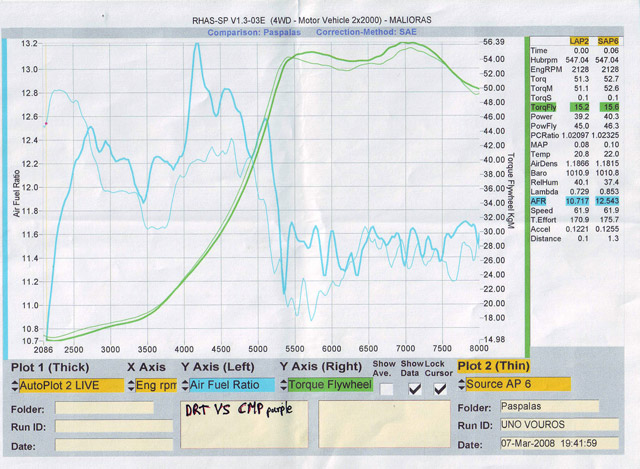Click the Date field '07-Mar-2008 19:41:59'
The height and width of the screenshot is (469, 640).
coord(560,443)
